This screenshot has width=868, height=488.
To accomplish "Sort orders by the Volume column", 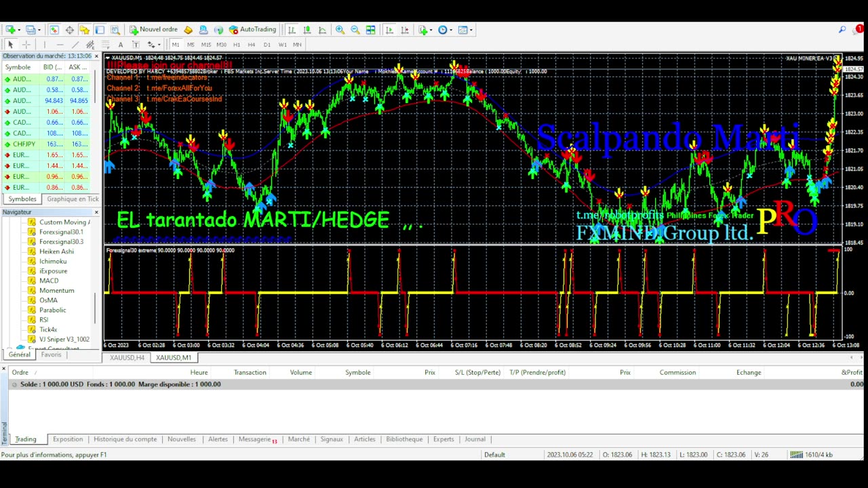I will click(x=301, y=372).
